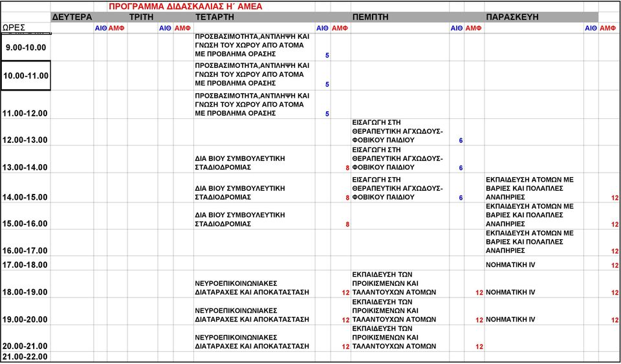This screenshot has height=364, width=621.
Task: Click ΕΙΣΑΓΩΓΗ ΣΤΗ ΘΕΡΑΠΕΥΤΙΚΗ cell at 12.00-13.00
Action: [400, 132]
